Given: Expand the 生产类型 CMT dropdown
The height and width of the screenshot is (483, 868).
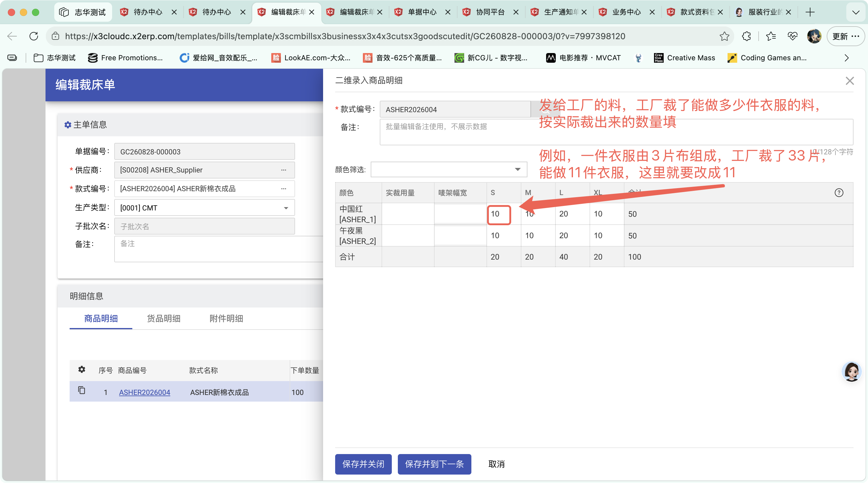Looking at the screenshot, I should (286, 208).
